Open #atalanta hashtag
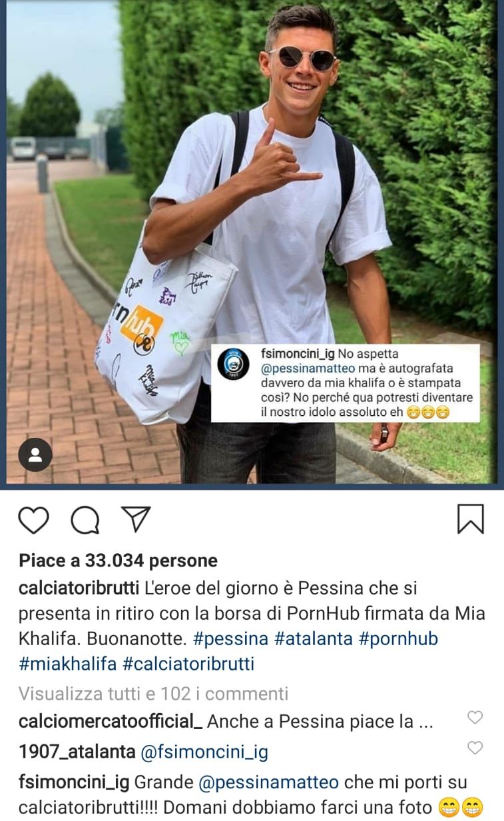This screenshot has width=504, height=821. 313,639
